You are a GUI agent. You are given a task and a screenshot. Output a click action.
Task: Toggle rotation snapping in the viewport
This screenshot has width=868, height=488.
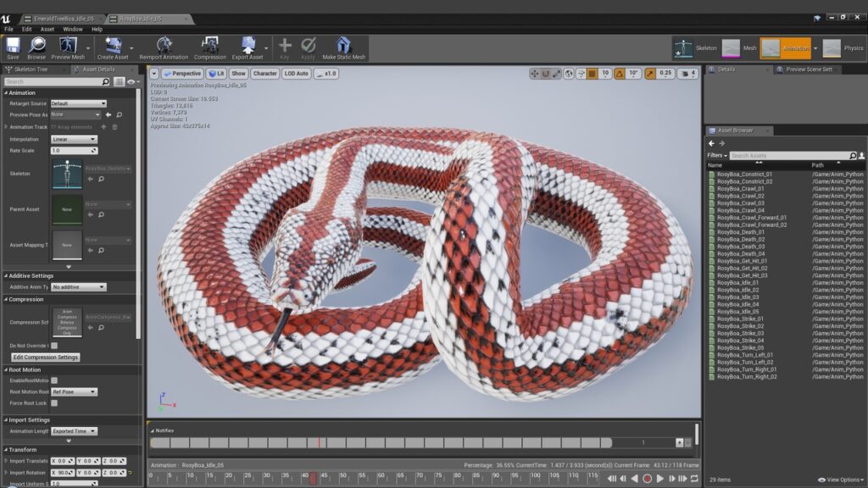coord(620,74)
